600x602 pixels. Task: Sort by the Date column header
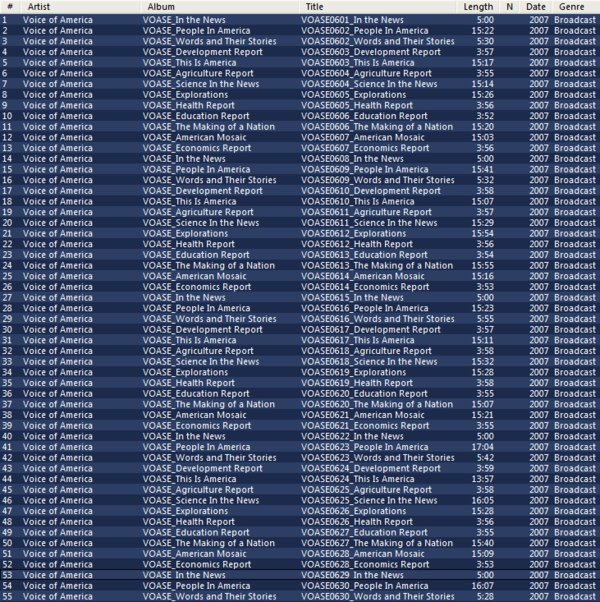[x=536, y=7]
